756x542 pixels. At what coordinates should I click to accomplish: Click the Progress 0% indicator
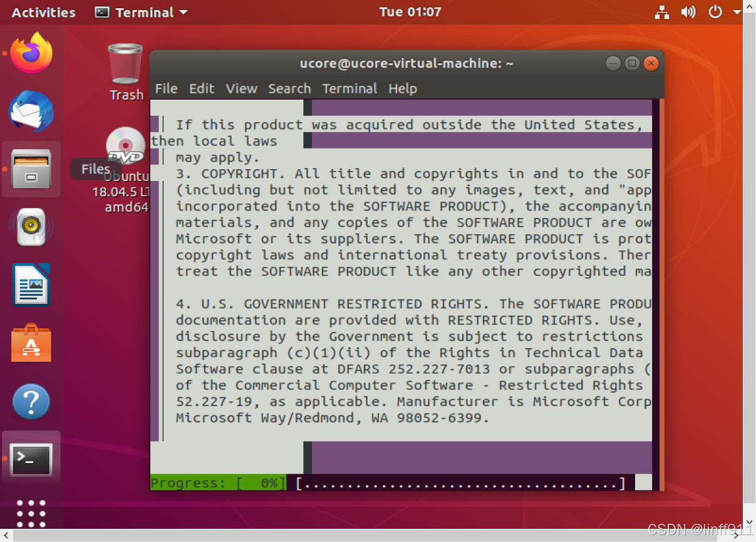(217, 483)
